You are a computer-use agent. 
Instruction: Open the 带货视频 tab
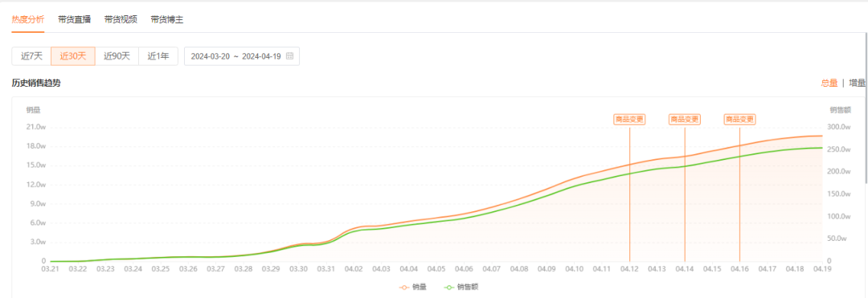pyautogui.click(x=121, y=20)
